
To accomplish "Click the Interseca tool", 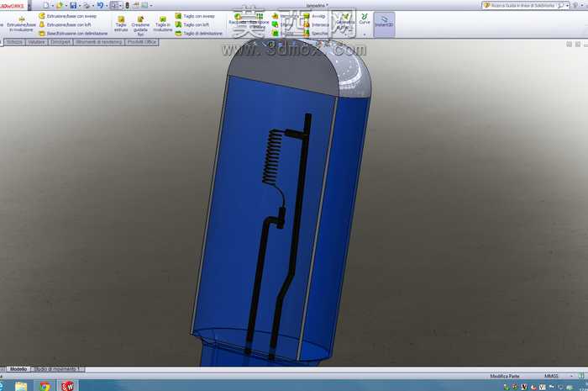I will [x=316, y=24].
